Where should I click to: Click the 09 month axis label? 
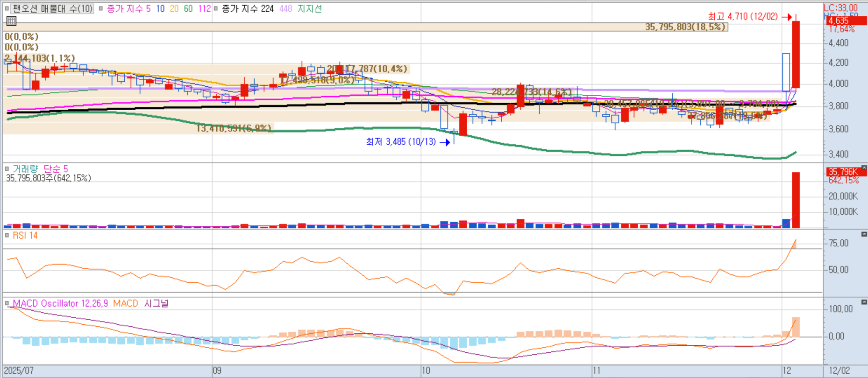217,371
